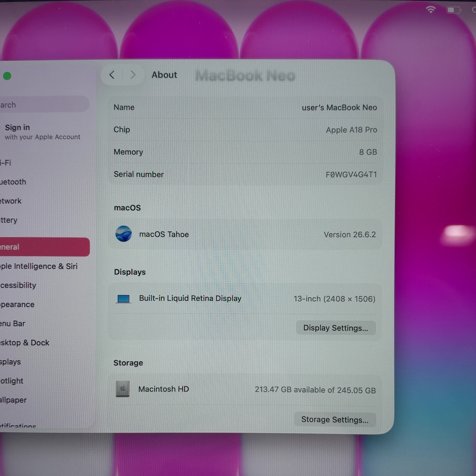Open Display Settings
Screen dimensions: 476x476
click(336, 328)
